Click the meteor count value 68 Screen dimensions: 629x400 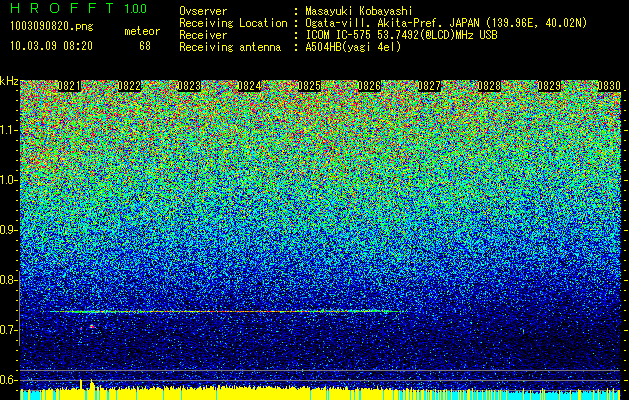(145, 46)
